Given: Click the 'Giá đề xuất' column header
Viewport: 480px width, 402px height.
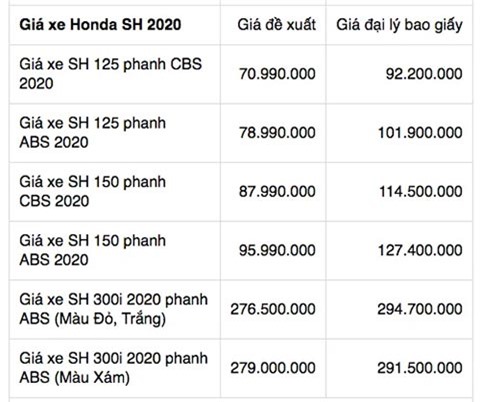Looking at the screenshot, I should (276, 25).
